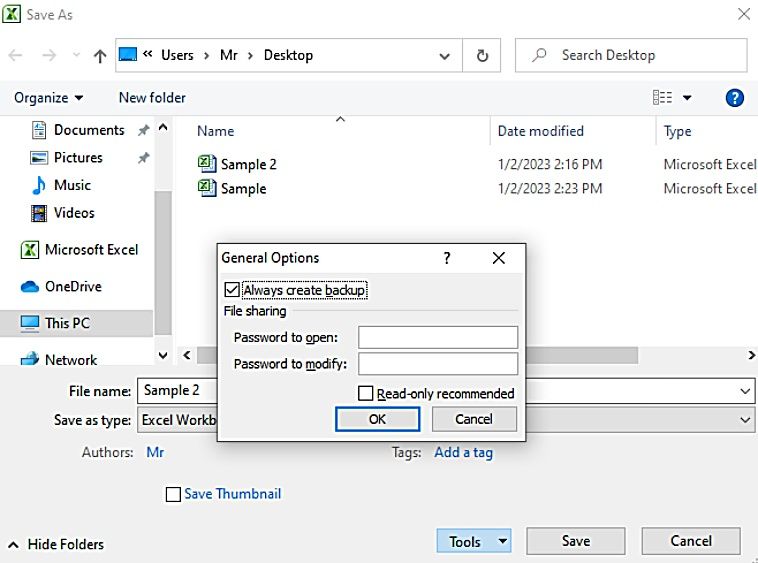Open Videos in the navigation pane
The width and height of the screenshot is (758, 563).
tap(74, 213)
